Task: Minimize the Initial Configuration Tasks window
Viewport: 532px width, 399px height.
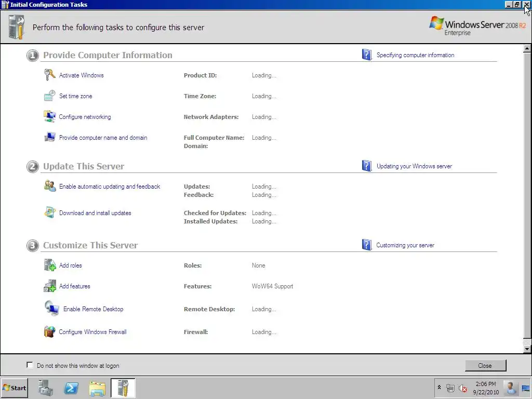Action: [508, 4]
